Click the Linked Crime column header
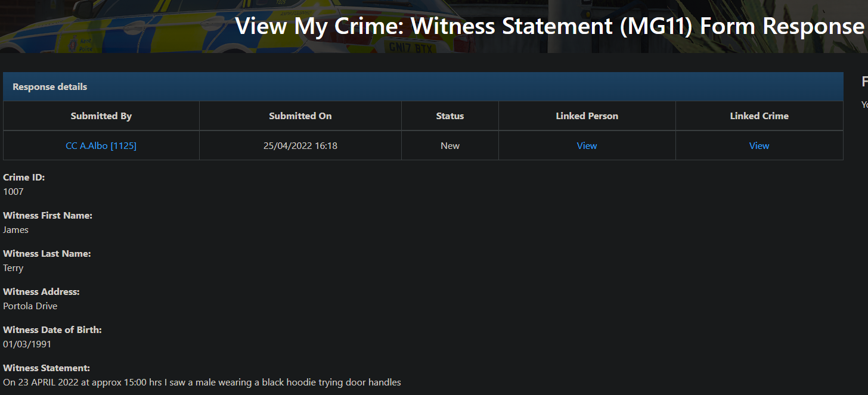Screen dimensions: 868x395 (x=759, y=116)
